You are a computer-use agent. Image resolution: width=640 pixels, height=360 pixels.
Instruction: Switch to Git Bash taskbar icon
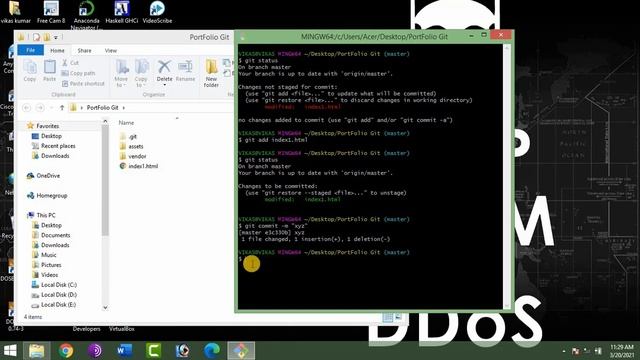coord(241,351)
